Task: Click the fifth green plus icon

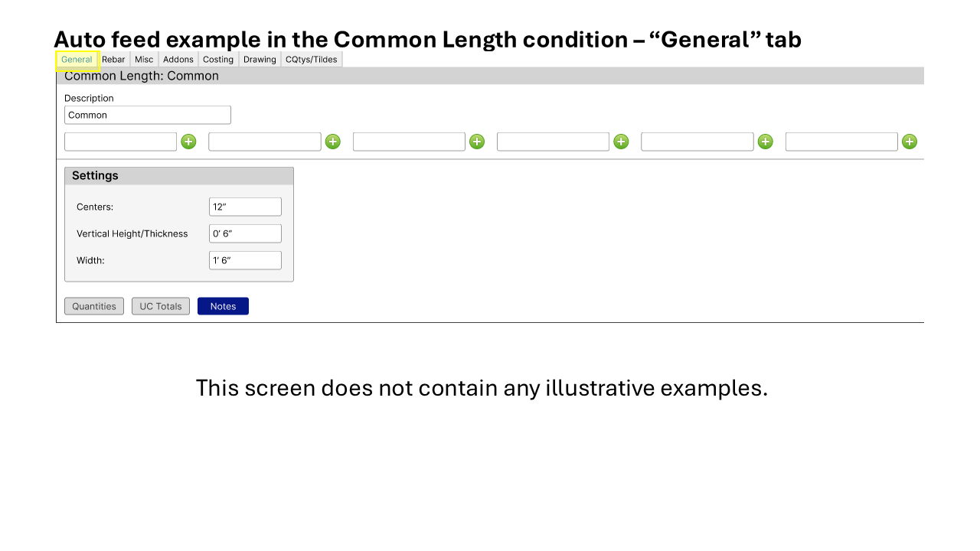Action: tap(765, 142)
